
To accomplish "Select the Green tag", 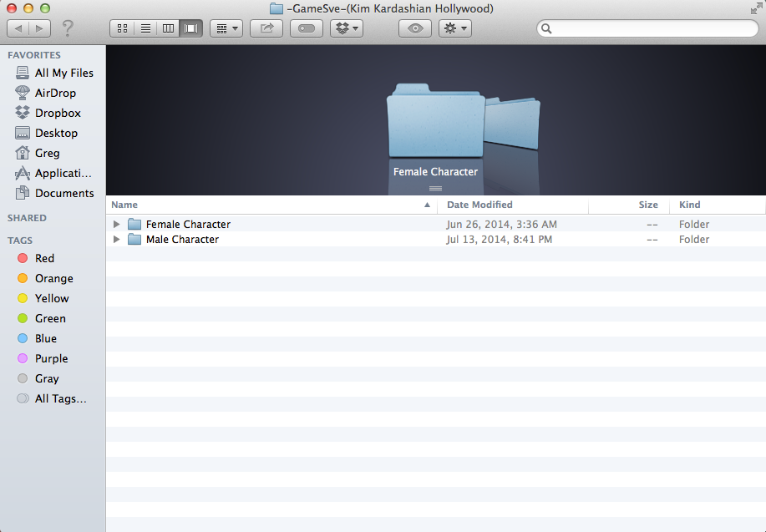I will click(x=41, y=318).
